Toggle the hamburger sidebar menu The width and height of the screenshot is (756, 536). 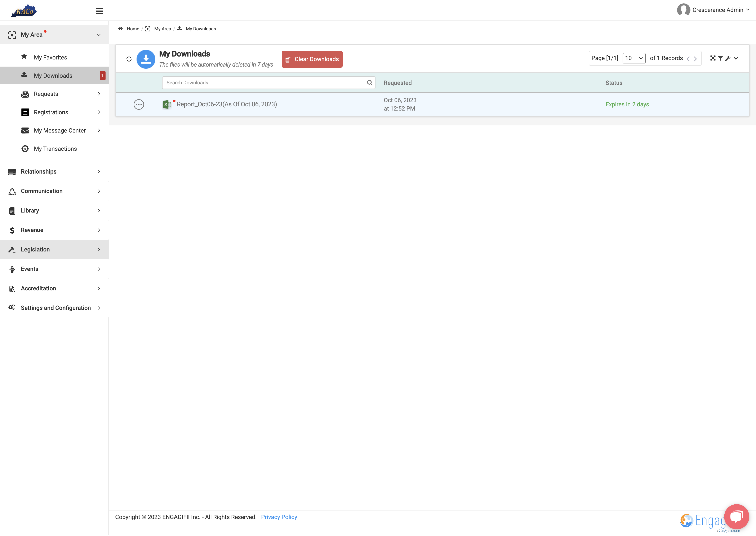[99, 11]
